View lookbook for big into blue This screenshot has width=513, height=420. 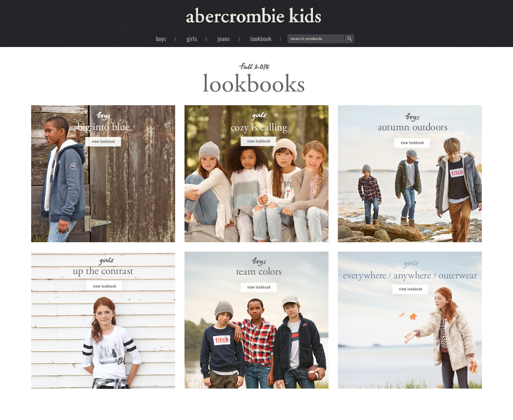(x=103, y=142)
